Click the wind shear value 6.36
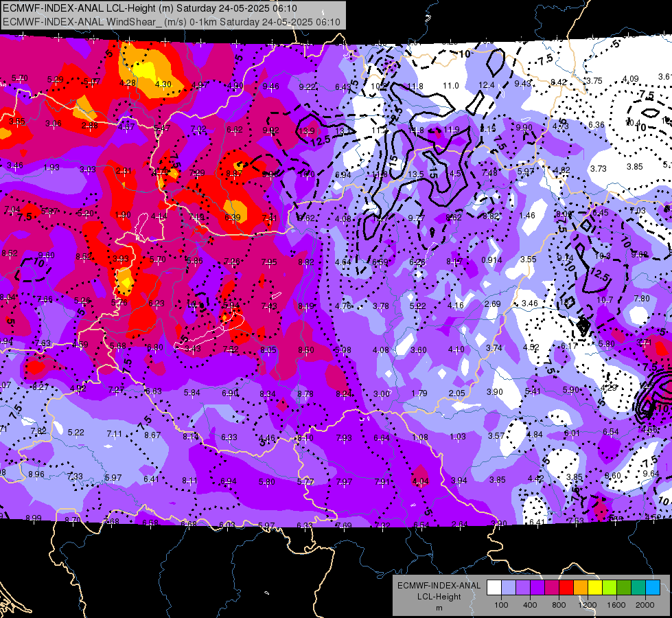The height and width of the screenshot is (618, 672). pos(596,125)
